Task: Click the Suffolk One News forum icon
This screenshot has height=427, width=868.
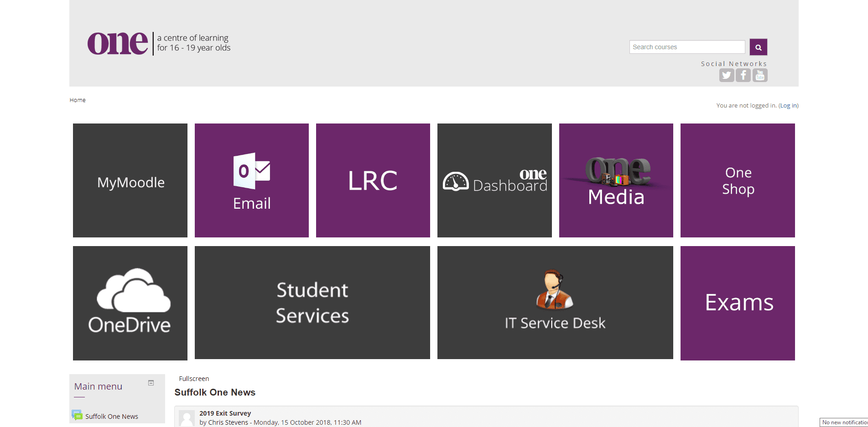Action: [77, 415]
